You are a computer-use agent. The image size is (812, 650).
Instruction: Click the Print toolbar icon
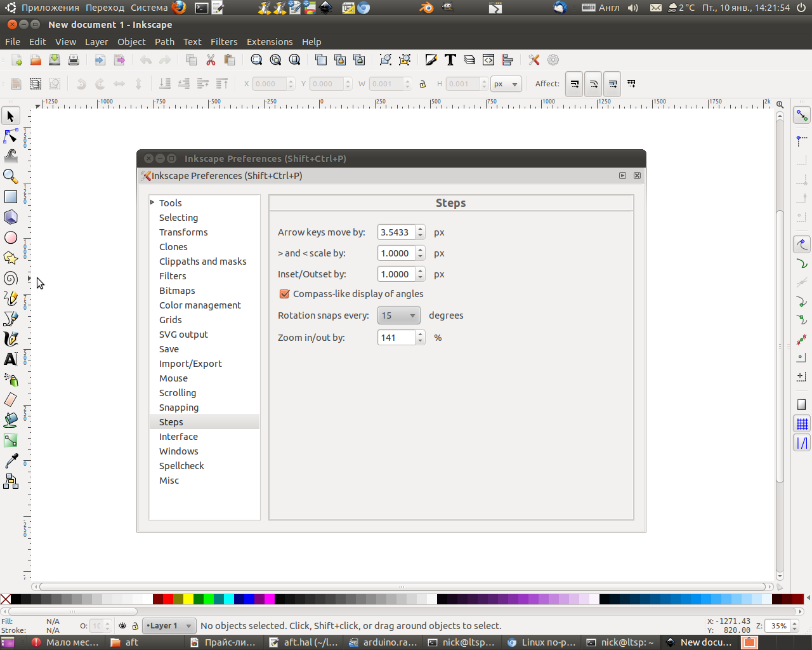pos(74,60)
